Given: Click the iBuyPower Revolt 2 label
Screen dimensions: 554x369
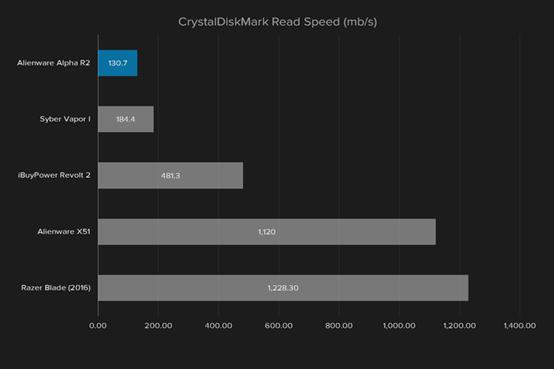Looking at the screenshot, I should (54, 175).
